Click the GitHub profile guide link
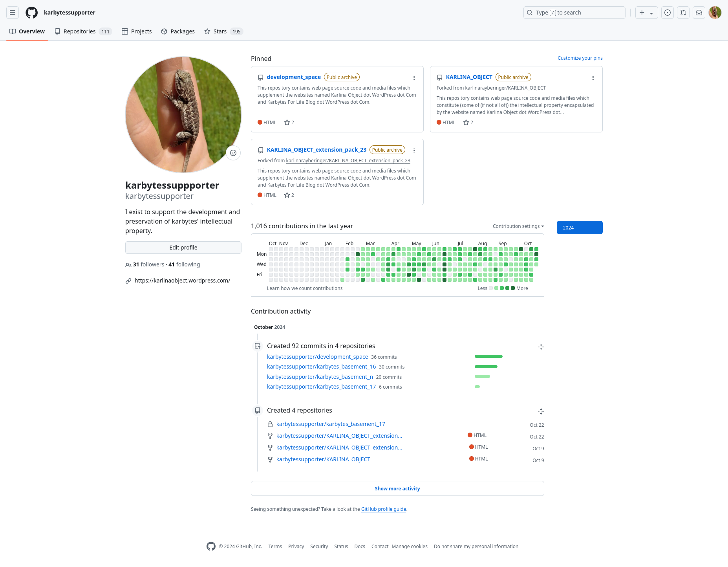The width and height of the screenshot is (728, 567). pos(384,509)
